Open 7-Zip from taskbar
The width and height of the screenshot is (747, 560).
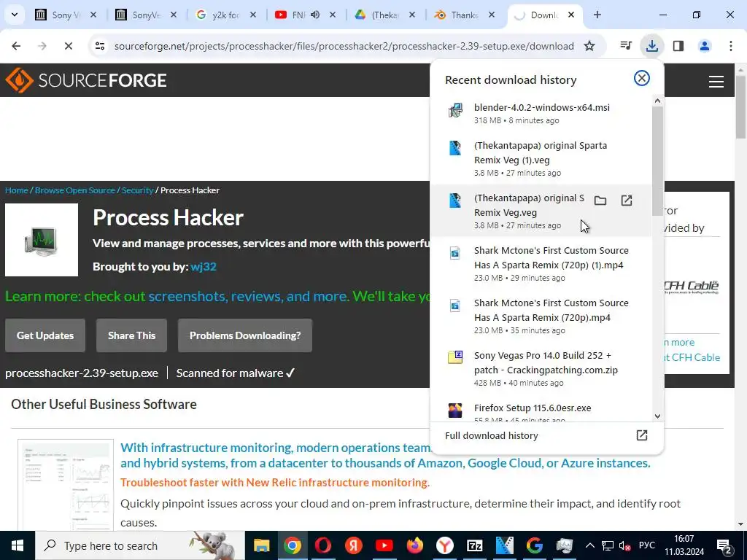coord(475,545)
